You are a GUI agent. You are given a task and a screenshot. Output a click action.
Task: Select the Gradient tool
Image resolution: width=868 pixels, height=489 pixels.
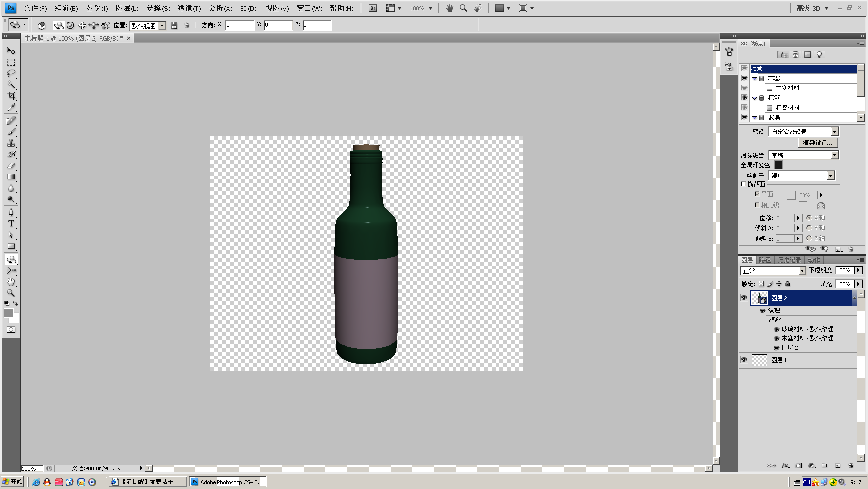(11, 177)
